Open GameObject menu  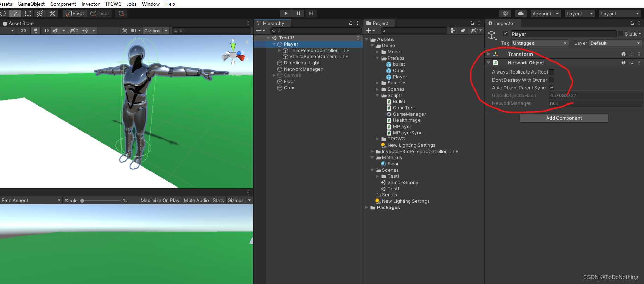coord(31,4)
